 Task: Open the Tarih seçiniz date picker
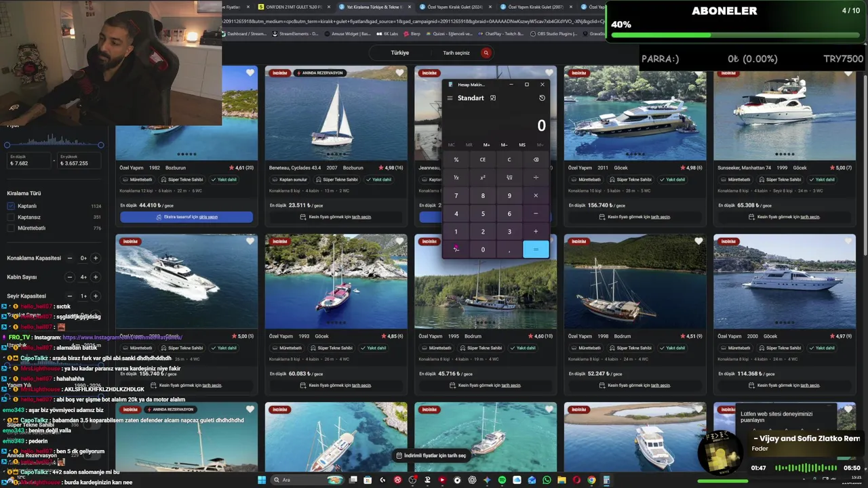(456, 53)
